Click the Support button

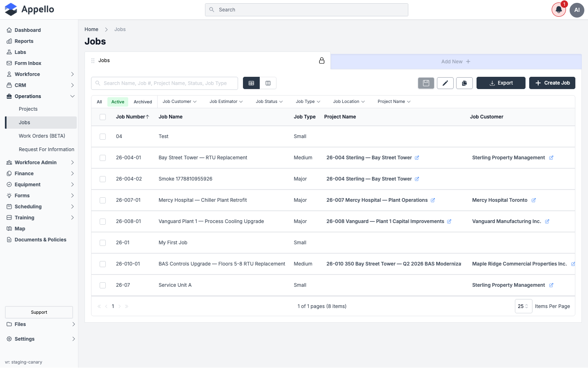(39, 312)
